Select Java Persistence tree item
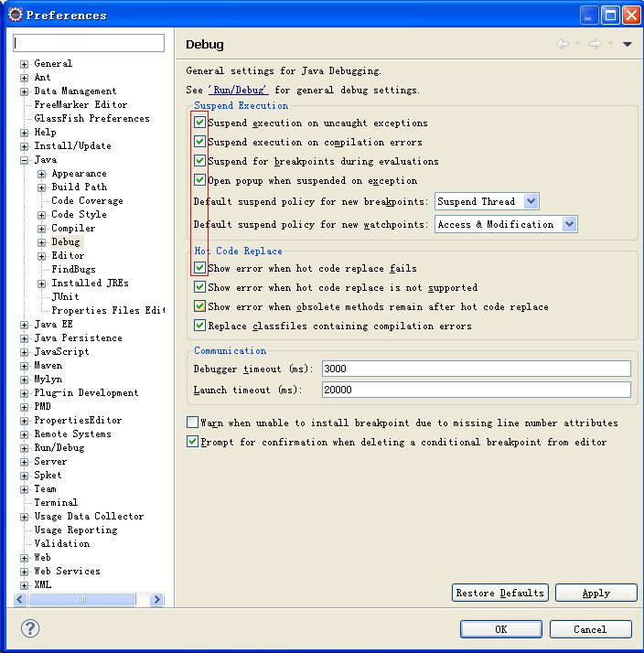This screenshot has width=644, height=653. tap(79, 337)
